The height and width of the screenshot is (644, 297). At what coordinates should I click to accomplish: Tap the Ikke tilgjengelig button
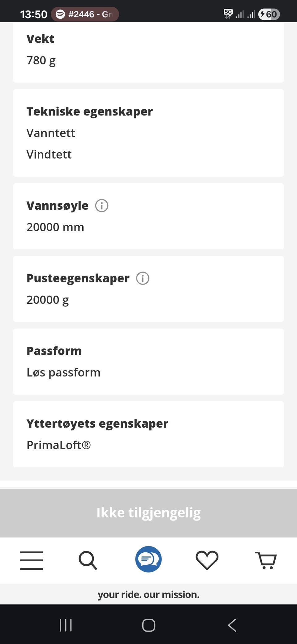[x=148, y=513]
